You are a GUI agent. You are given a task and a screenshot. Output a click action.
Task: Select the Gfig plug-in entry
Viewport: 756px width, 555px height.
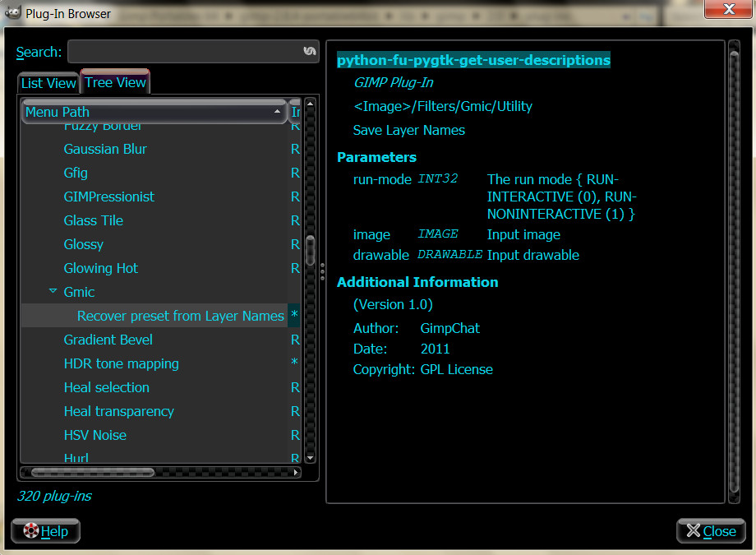(76, 173)
